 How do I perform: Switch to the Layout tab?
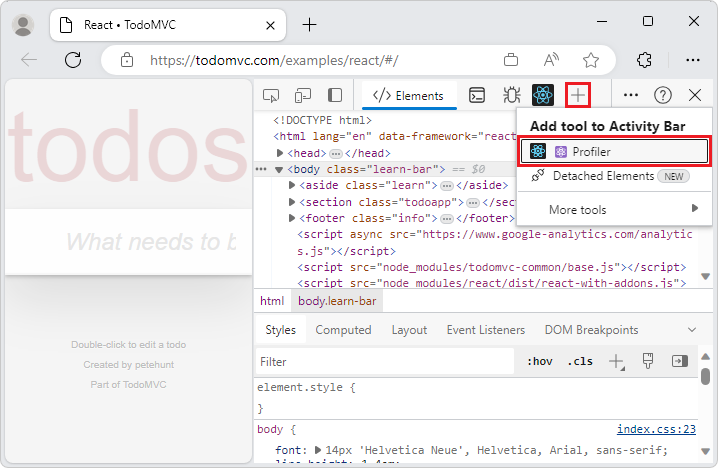click(409, 330)
